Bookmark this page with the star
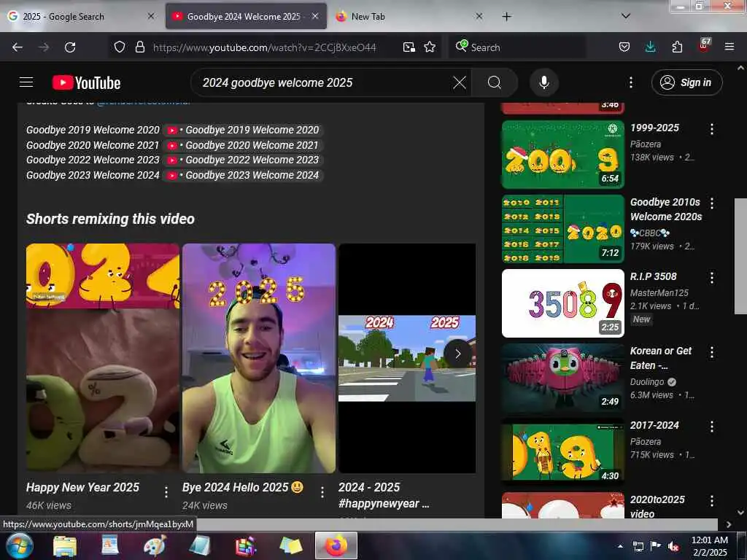The width and height of the screenshot is (747, 560). pyautogui.click(x=430, y=47)
